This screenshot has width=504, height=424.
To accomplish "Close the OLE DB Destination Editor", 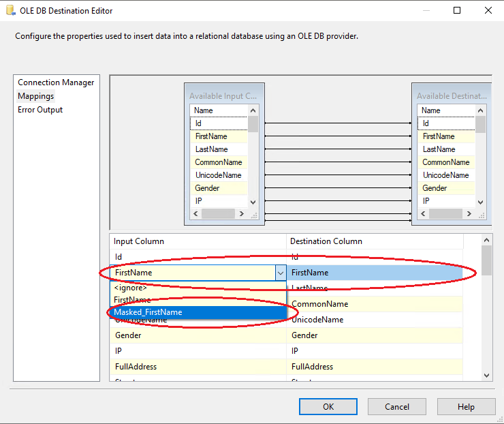I will click(x=488, y=10).
